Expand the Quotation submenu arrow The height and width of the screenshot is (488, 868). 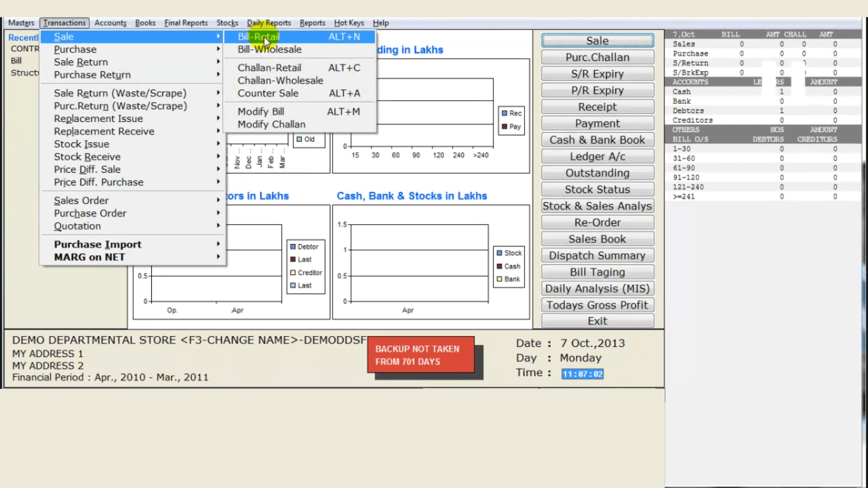click(218, 226)
